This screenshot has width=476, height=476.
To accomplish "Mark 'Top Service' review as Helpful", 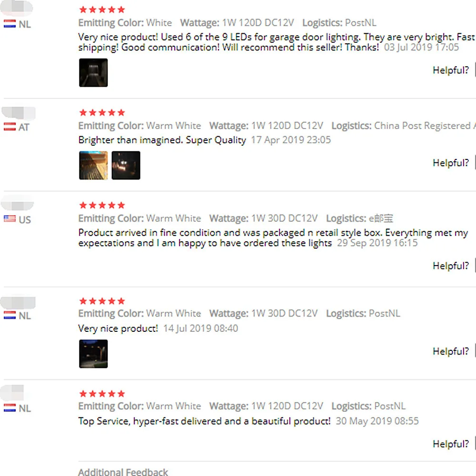I will [451, 444].
